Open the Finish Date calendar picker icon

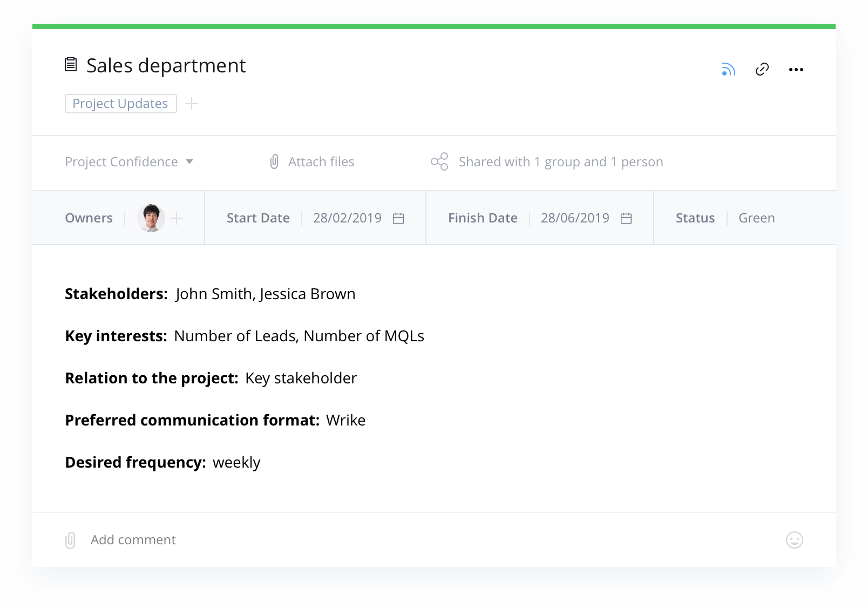pyautogui.click(x=626, y=218)
